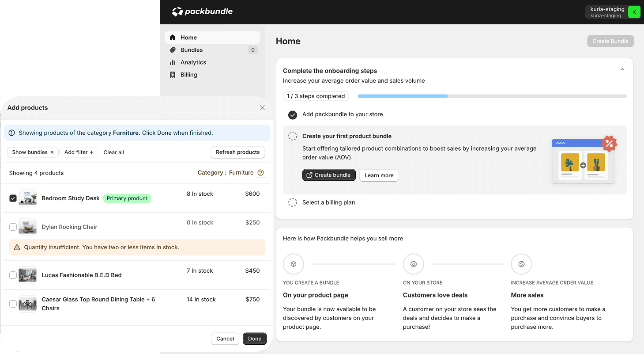Click the packbundle logo icon
644x354 pixels.
pyautogui.click(x=177, y=12)
